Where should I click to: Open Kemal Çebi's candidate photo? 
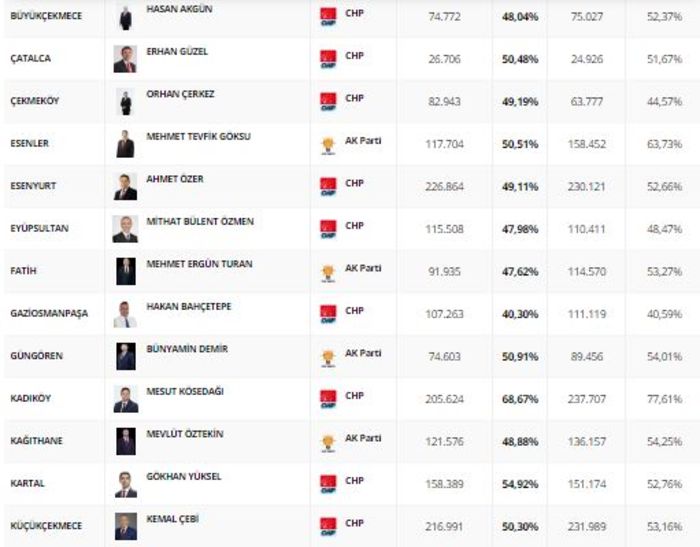click(x=125, y=526)
